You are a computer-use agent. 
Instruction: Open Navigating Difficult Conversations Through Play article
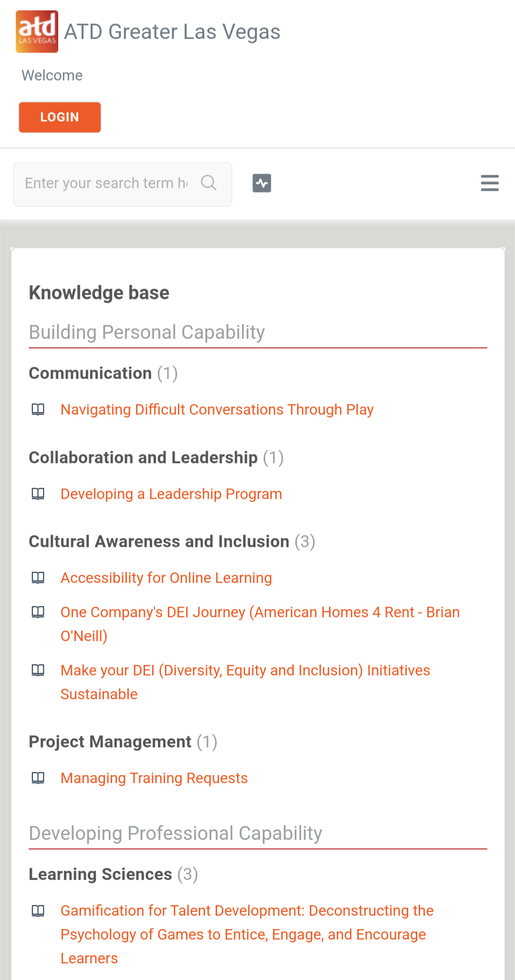[217, 410]
